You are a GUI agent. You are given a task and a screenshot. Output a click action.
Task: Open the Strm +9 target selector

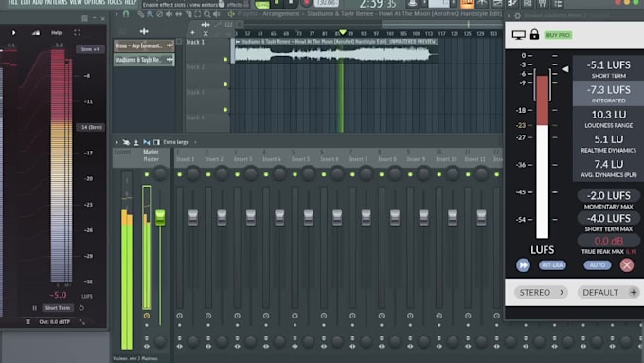(x=90, y=49)
